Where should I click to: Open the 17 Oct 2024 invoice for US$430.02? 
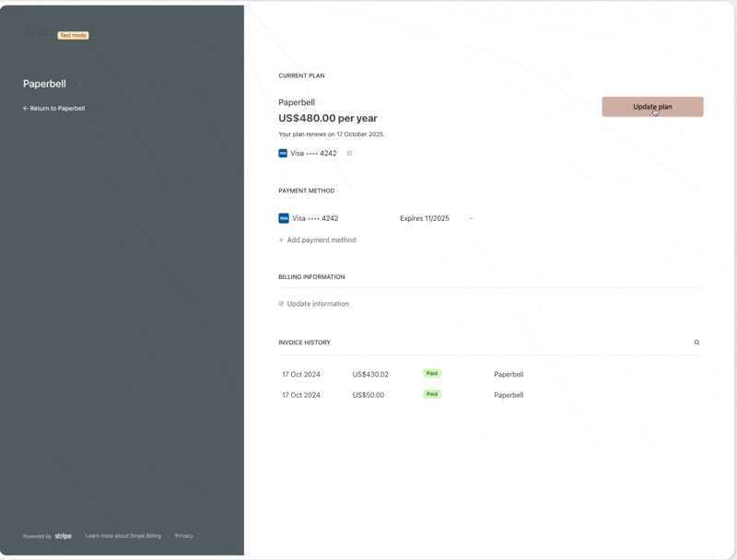(x=301, y=375)
